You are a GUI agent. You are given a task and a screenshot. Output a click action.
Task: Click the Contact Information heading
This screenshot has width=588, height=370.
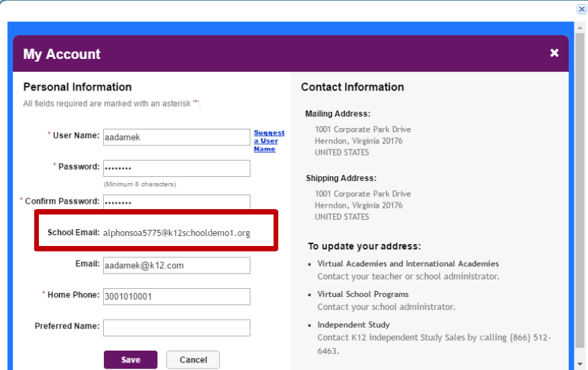point(353,87)
